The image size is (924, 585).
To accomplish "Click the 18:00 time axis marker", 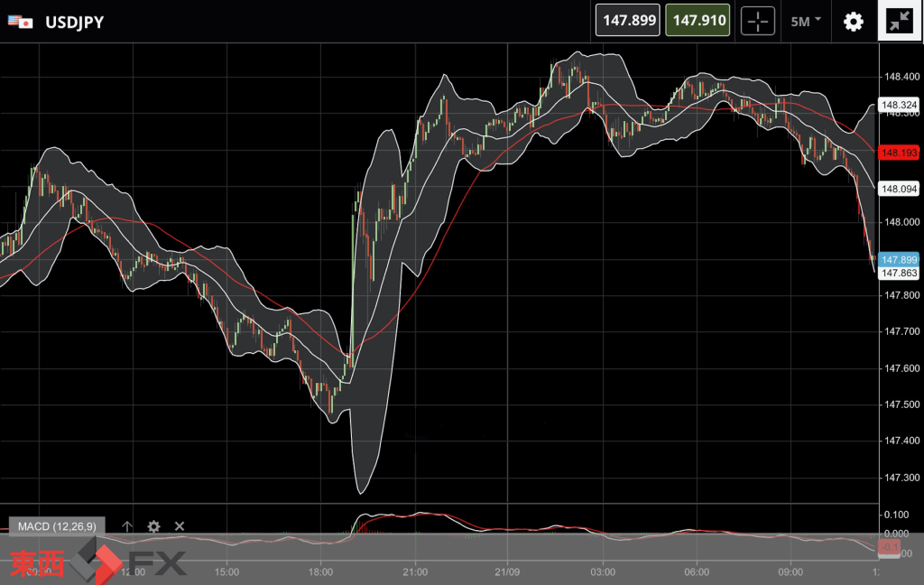I will point(321,571).
